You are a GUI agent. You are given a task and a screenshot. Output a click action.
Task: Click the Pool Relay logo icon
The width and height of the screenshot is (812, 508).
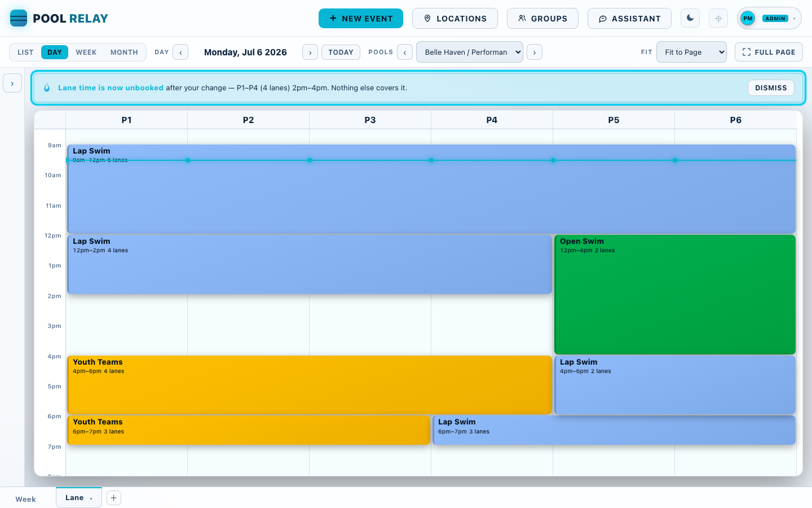19,18
